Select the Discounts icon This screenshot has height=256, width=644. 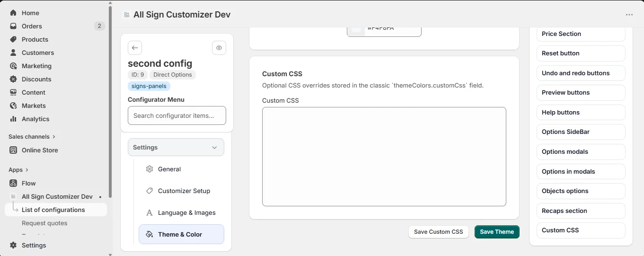tap(13, 79)
